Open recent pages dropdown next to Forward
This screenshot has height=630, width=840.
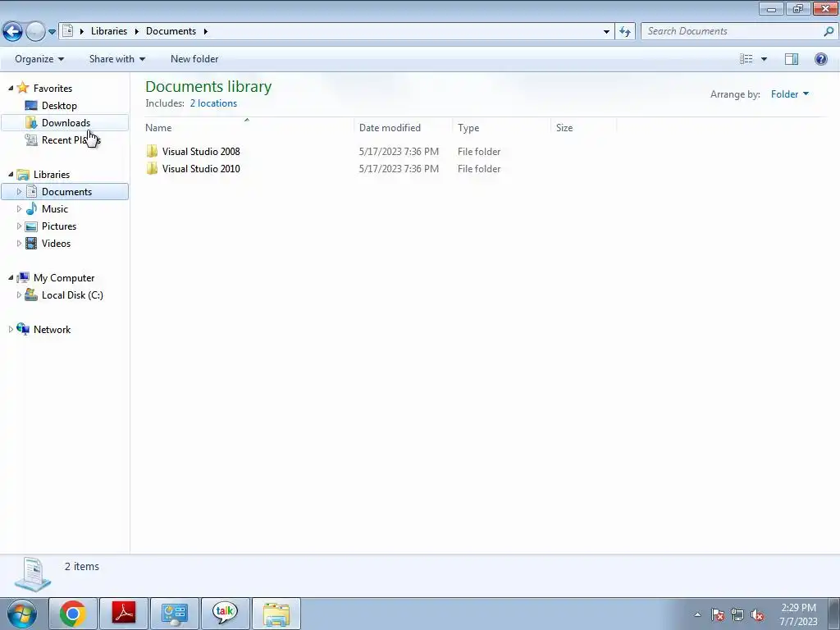(x=52, y=32)
